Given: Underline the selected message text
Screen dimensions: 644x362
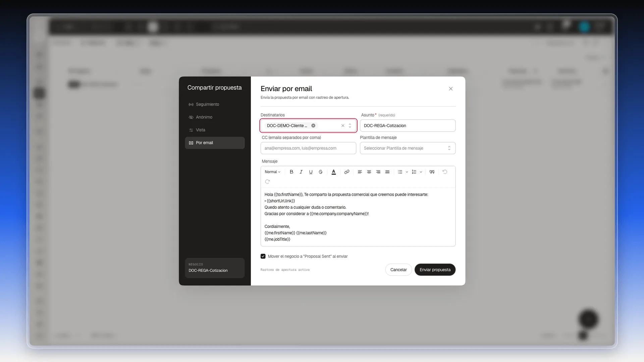Looking at the screenshot, I should 311,172.
